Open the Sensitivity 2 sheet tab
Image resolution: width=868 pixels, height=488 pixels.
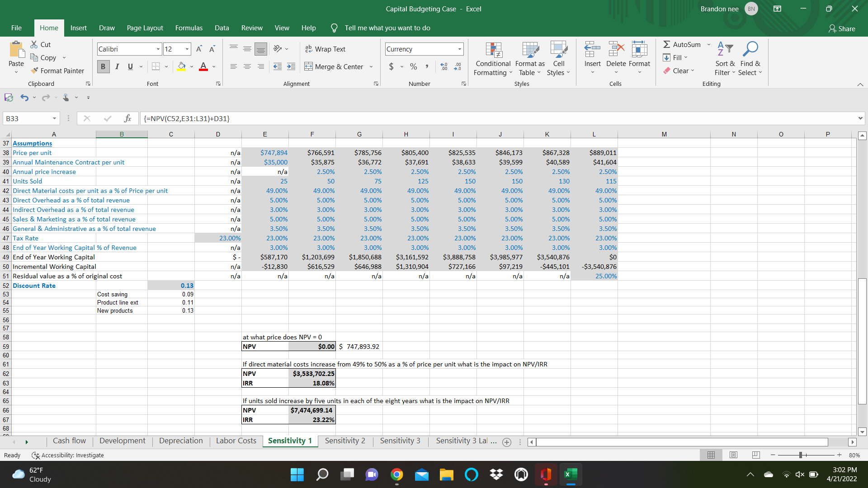pos(344,441)
